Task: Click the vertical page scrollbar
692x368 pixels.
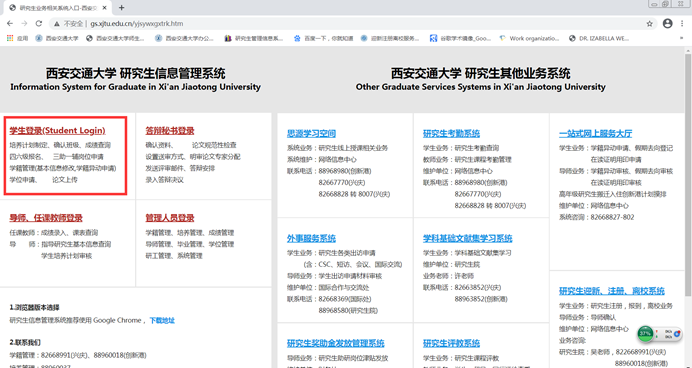Action: pyautogui.click(x=688, y=207)
